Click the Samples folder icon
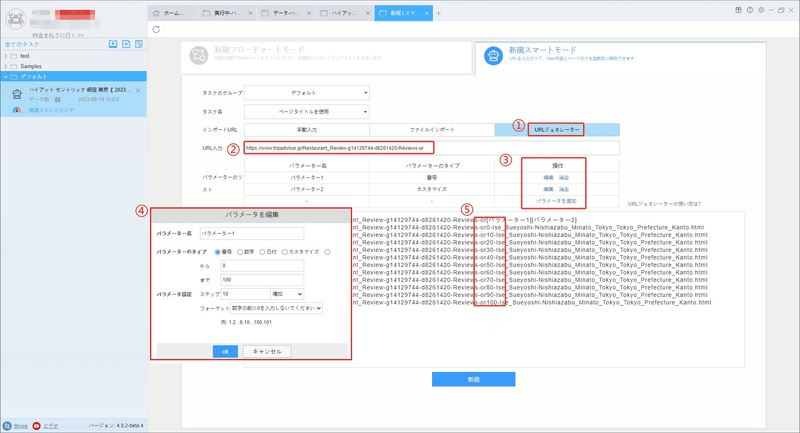800x433 pixels. tap(14, 66)
